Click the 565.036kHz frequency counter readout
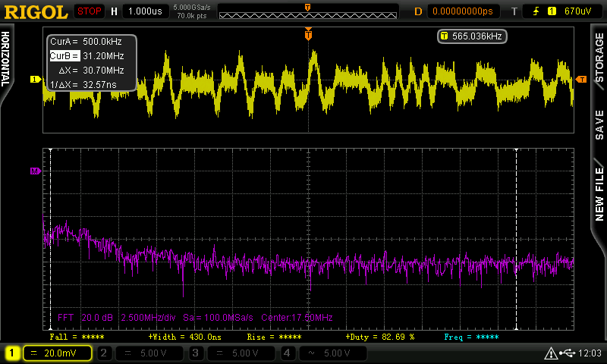This screenshot has height=364, width=607. click(472, 36)
